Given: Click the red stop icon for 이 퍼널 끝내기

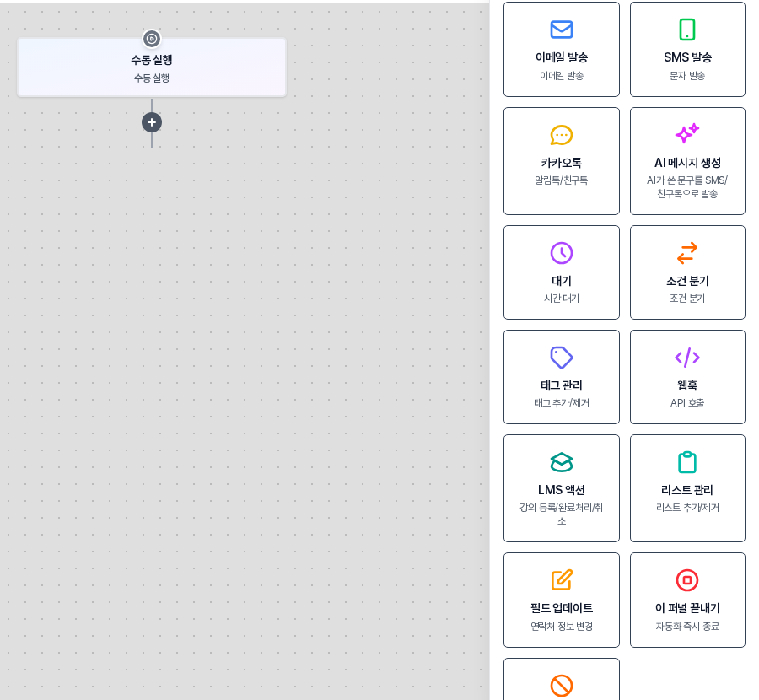Looking at the screenshot, I should pyautogui.click(x=687, y=580).
